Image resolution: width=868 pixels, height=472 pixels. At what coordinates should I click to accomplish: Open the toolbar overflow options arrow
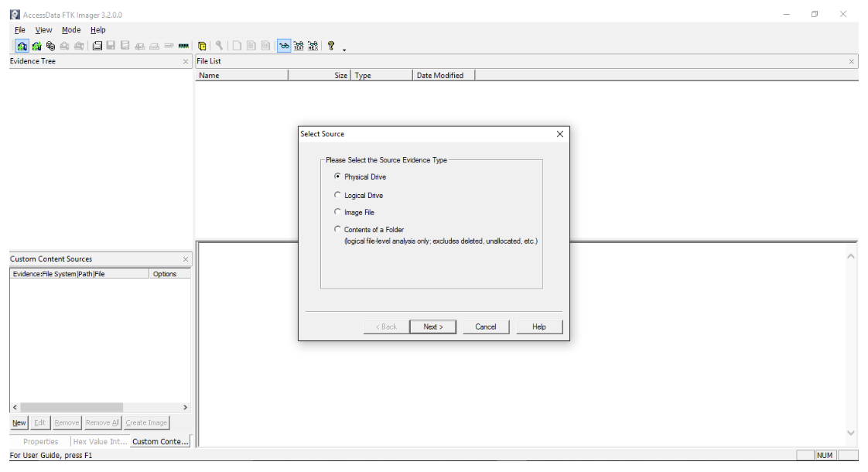coord(344,50)
